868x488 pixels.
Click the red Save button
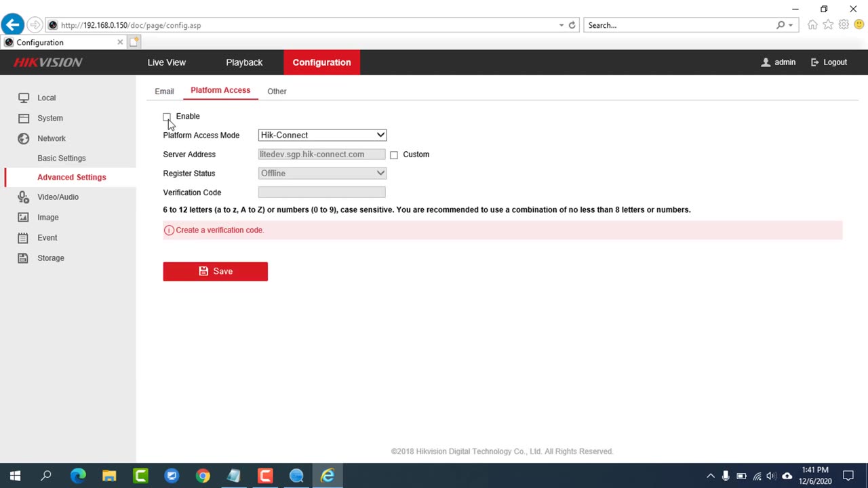coord(215,271)
